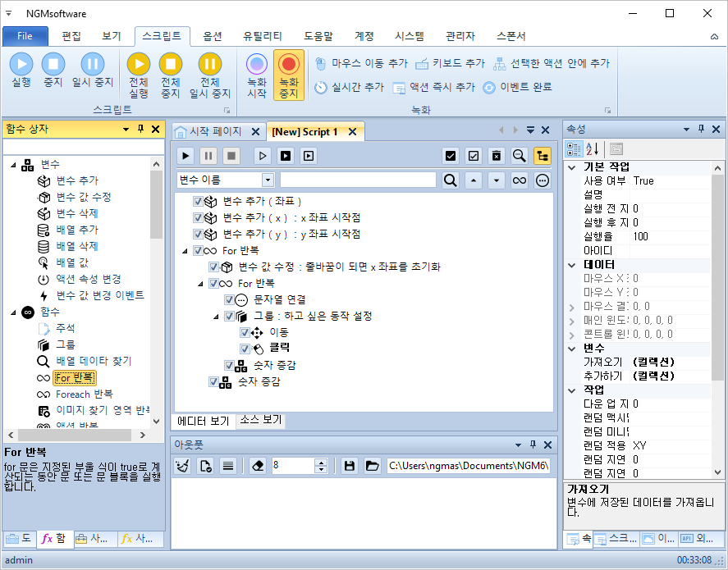
Task: Click the search icon next to variable field
Action: pyautogui.click(x=450, y=180)
